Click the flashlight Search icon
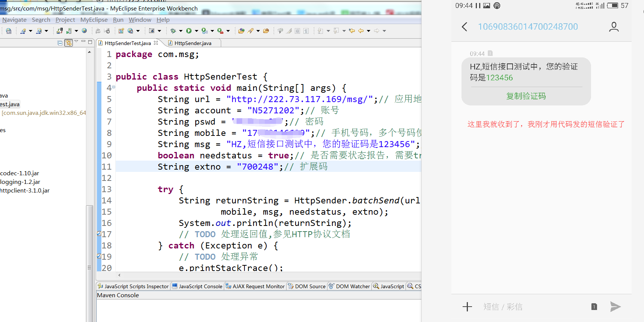 point(250,31)
